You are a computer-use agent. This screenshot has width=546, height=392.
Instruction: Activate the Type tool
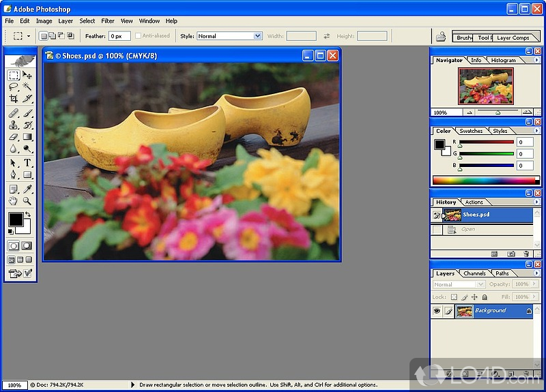pyautogui.click(x=27, y=162)
